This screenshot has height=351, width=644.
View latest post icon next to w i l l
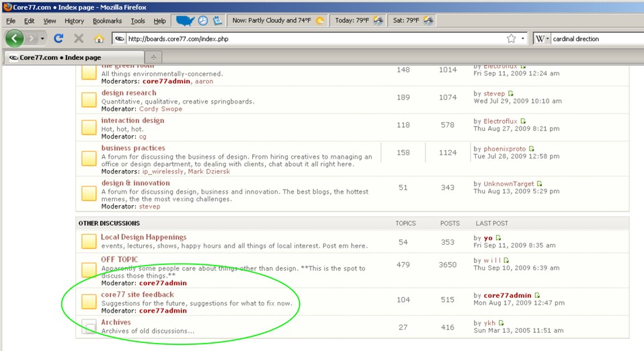506,260
